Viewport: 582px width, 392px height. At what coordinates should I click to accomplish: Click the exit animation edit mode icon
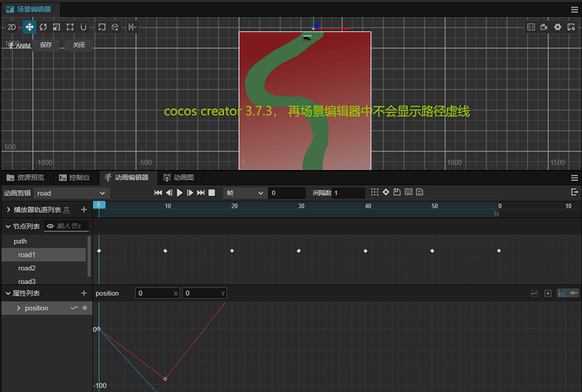[x=574, y=192]
